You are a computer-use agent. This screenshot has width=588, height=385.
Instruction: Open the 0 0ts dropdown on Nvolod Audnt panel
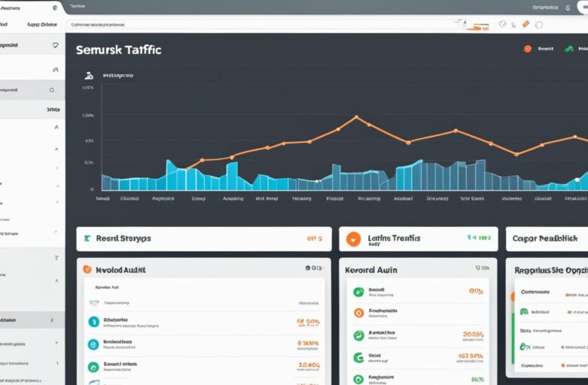click(x=314, y=268)
